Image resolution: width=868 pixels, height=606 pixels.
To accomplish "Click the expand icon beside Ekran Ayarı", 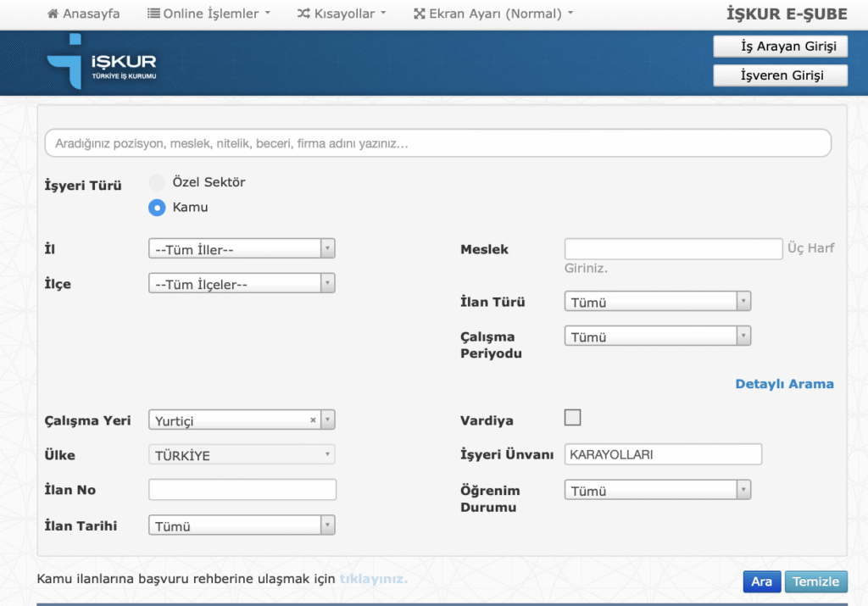I will point(419,14).
